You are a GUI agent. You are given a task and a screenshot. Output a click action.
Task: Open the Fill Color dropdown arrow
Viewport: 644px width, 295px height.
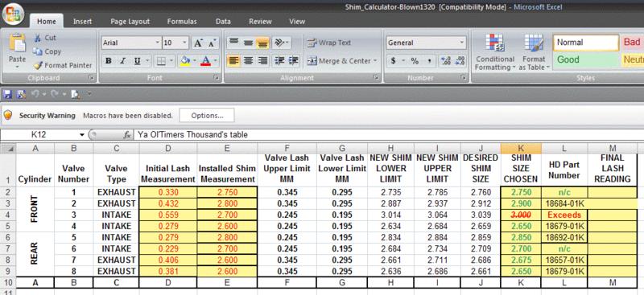pos(194,61)
